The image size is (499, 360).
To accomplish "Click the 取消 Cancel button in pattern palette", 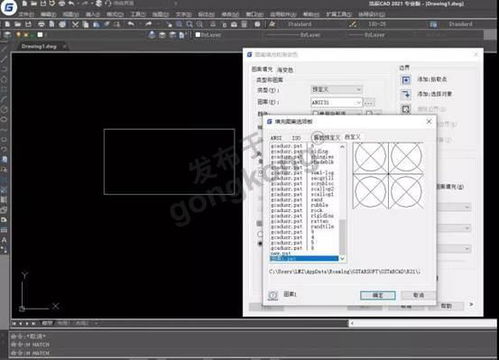I will pos(418,295).
